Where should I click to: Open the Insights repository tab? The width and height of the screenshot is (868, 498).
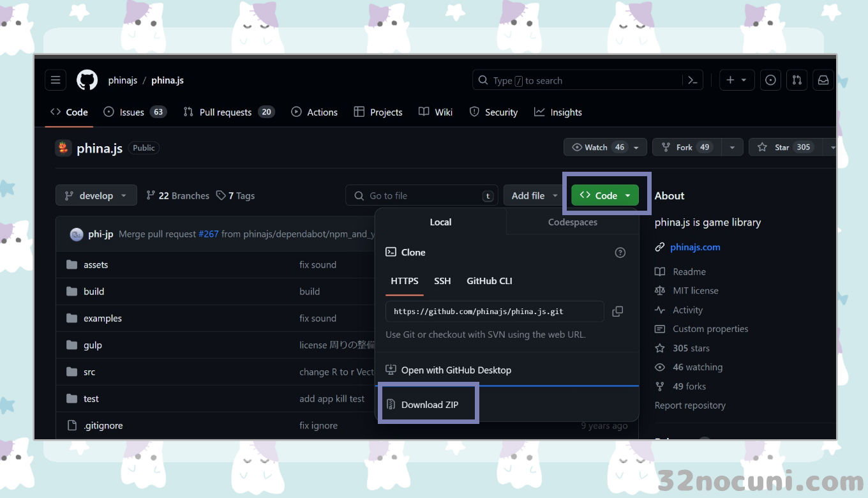coord(558,112)
